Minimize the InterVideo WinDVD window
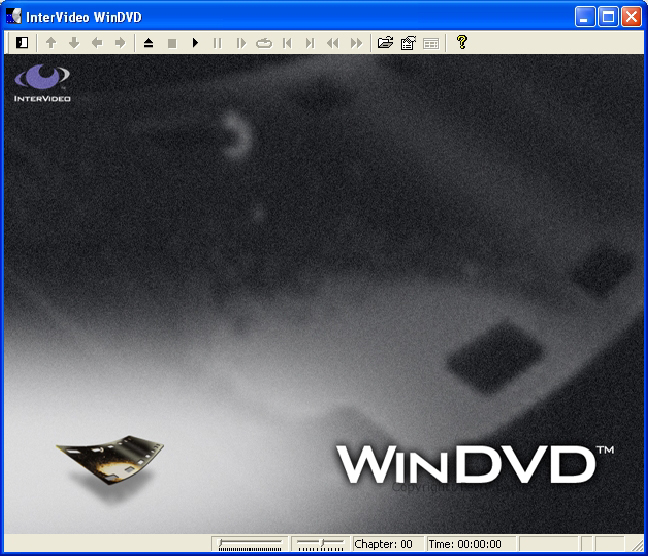 (585, 17)
